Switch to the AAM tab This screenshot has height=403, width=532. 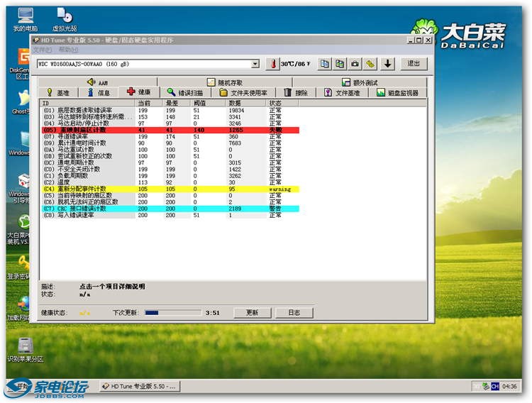pyautogui.click(x=98, y=82)
